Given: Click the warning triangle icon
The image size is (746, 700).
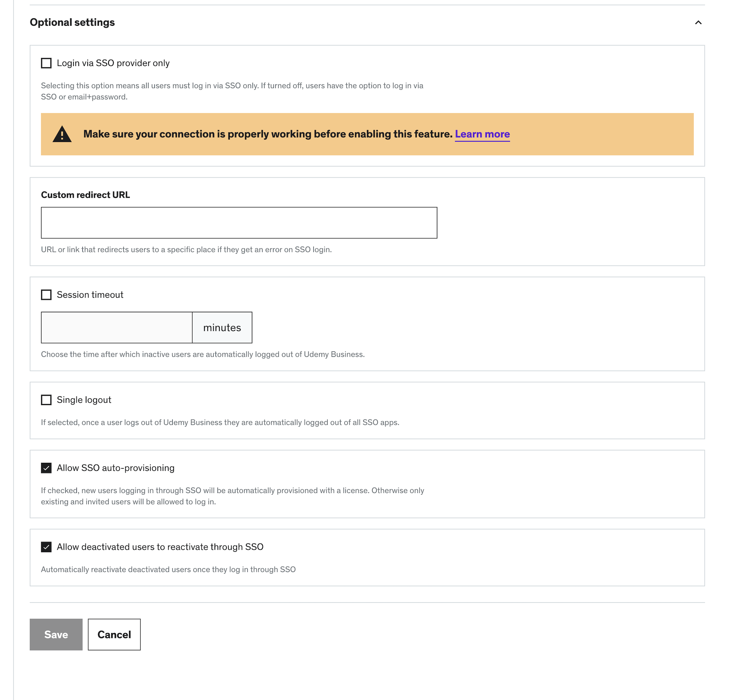Looking at the screenshot, I should point(62,134).
